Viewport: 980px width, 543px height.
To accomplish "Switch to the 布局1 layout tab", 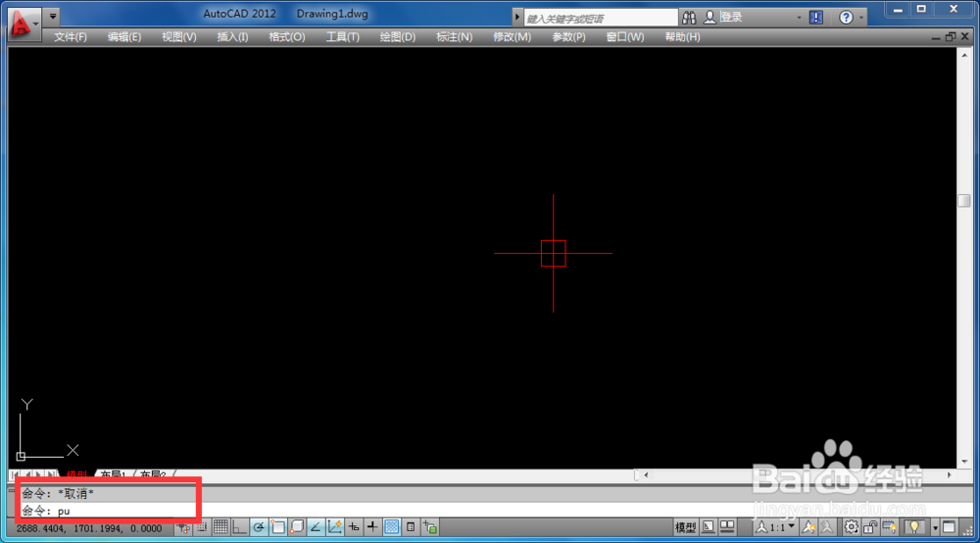I will pos(113,475).
